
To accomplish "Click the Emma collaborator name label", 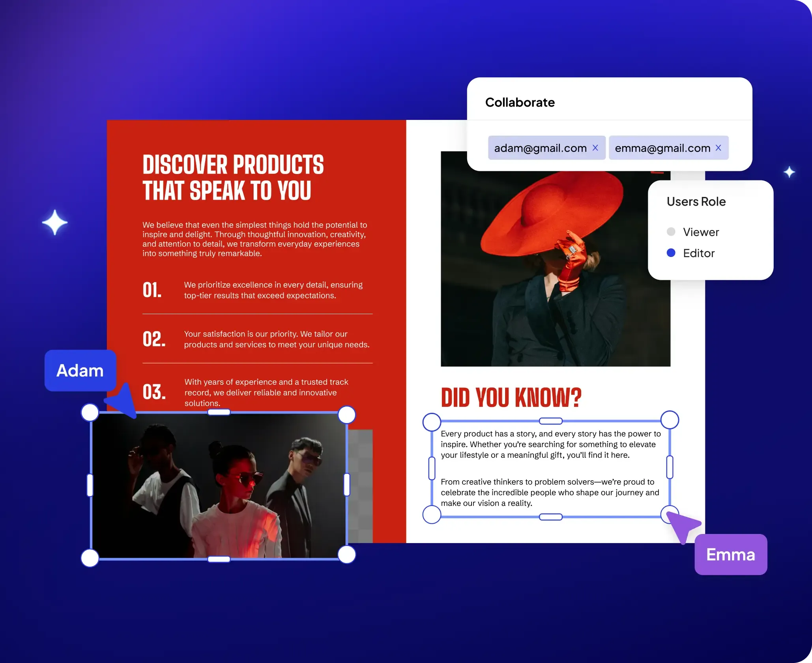I will [730, 554].
